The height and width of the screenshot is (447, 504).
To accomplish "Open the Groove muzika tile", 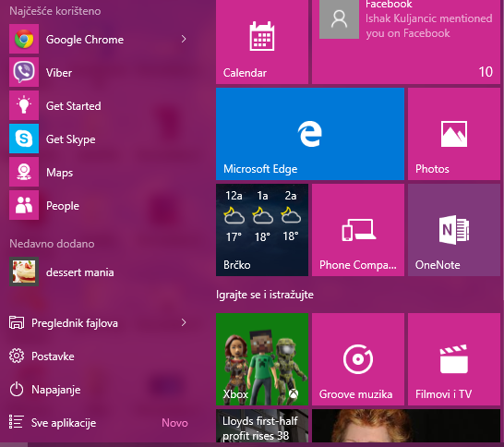I will click(x=358, y=359).
